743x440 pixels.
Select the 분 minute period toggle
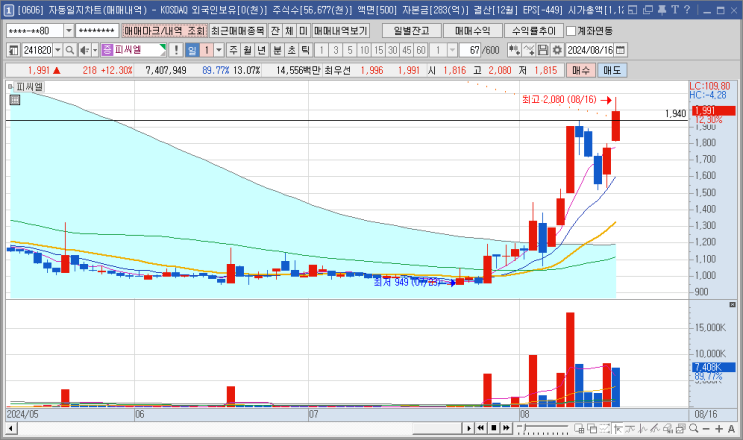(278, 50)
